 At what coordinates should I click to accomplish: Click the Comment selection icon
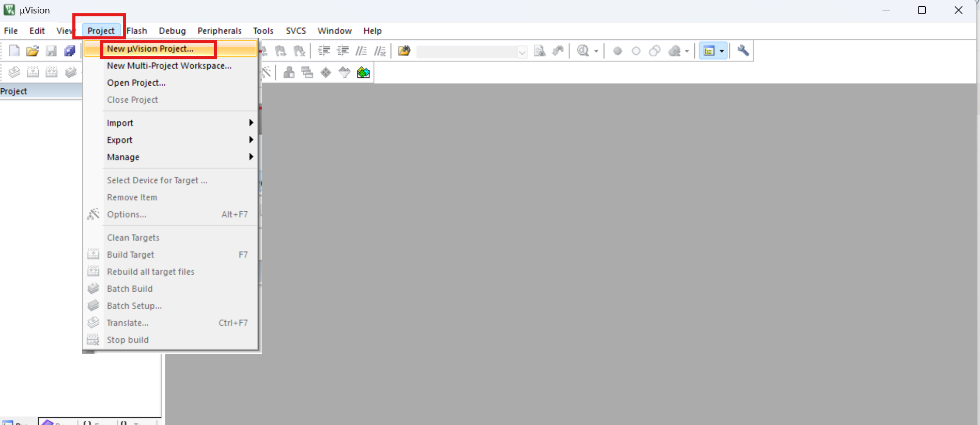(x=361, y=51)
